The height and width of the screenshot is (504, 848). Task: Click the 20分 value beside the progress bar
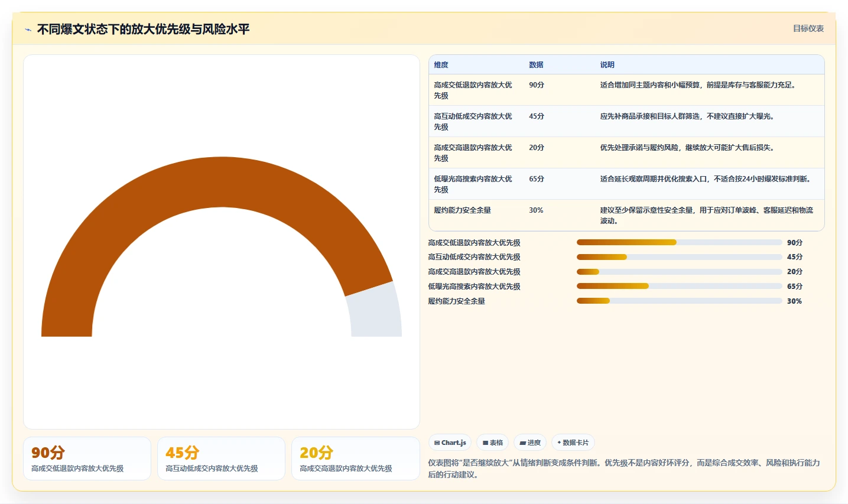(795, 272)
